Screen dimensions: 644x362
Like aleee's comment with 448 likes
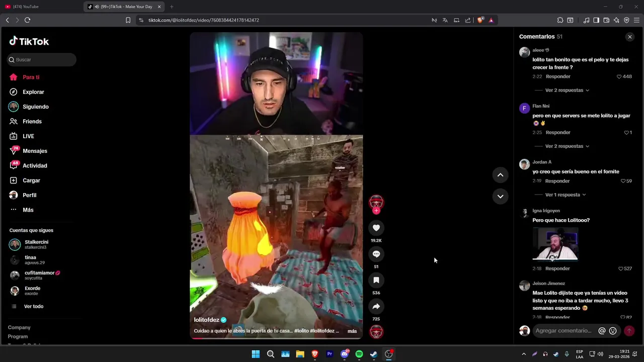pyautogui.click(x=619, y=76)
